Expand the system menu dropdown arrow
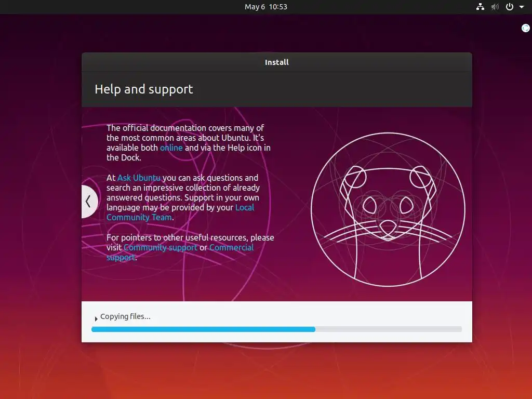The width and height of the screenshot is (532, 399). pyautogui.click(x=522, y=7)
